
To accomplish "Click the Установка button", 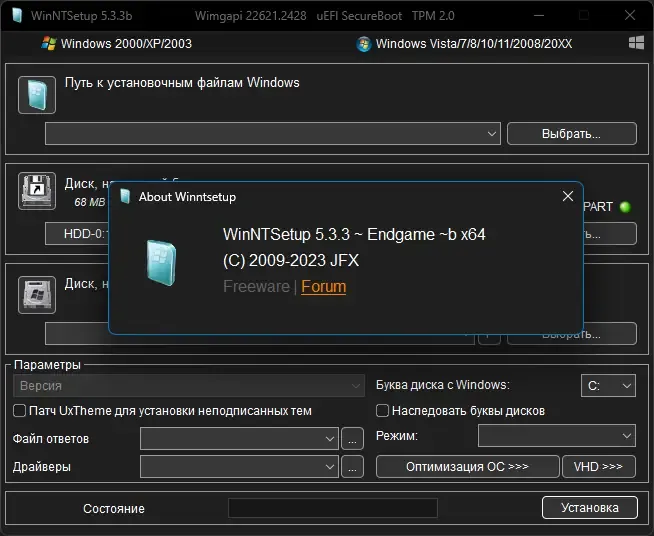I will click(590, 508).
